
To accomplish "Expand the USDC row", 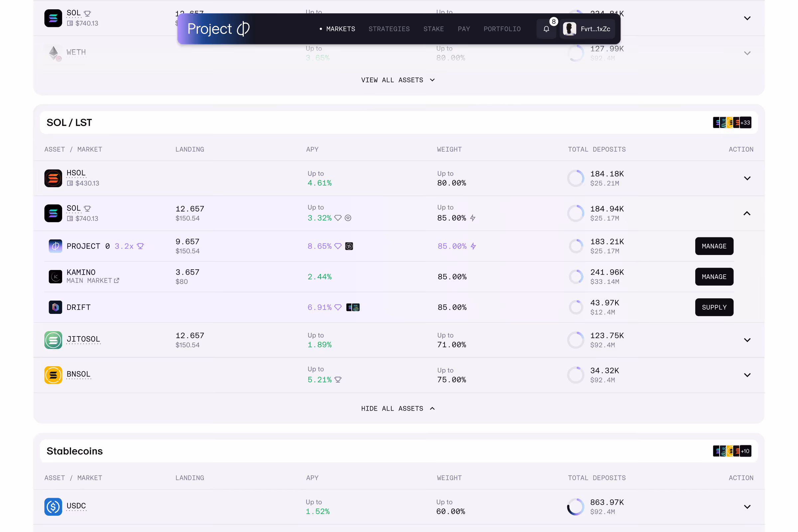I will click(747, 506).
